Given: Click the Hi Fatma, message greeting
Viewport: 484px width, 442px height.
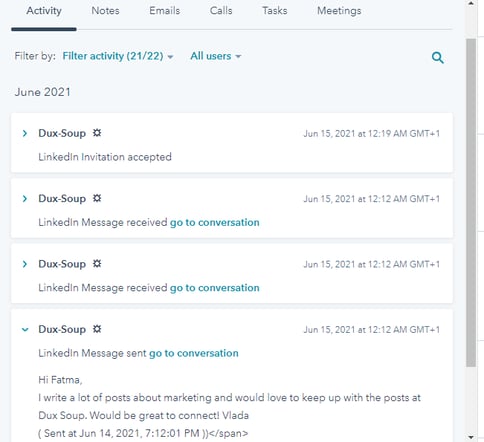Looking at the screenshot, I should (60, 380).
